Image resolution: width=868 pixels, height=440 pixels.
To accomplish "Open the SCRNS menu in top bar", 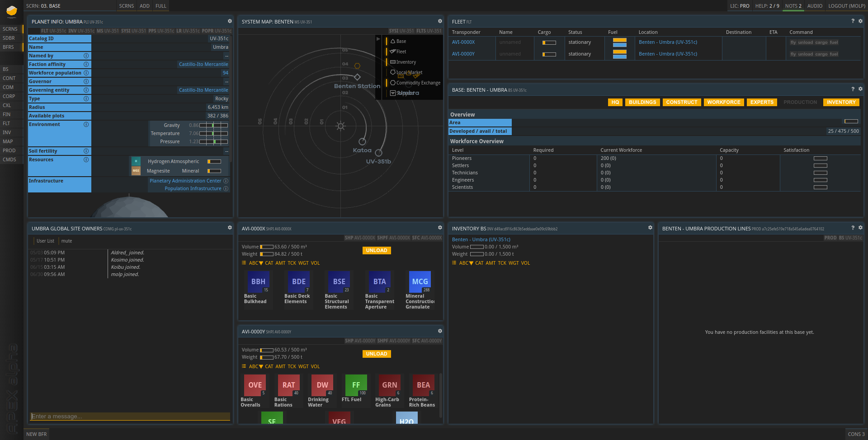I will coord(127,6).
